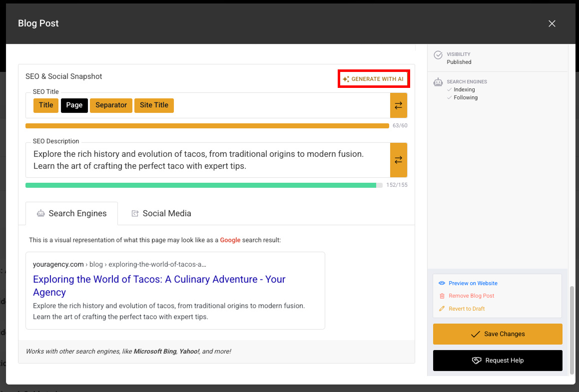Switch to the Social Media tab

161,213
